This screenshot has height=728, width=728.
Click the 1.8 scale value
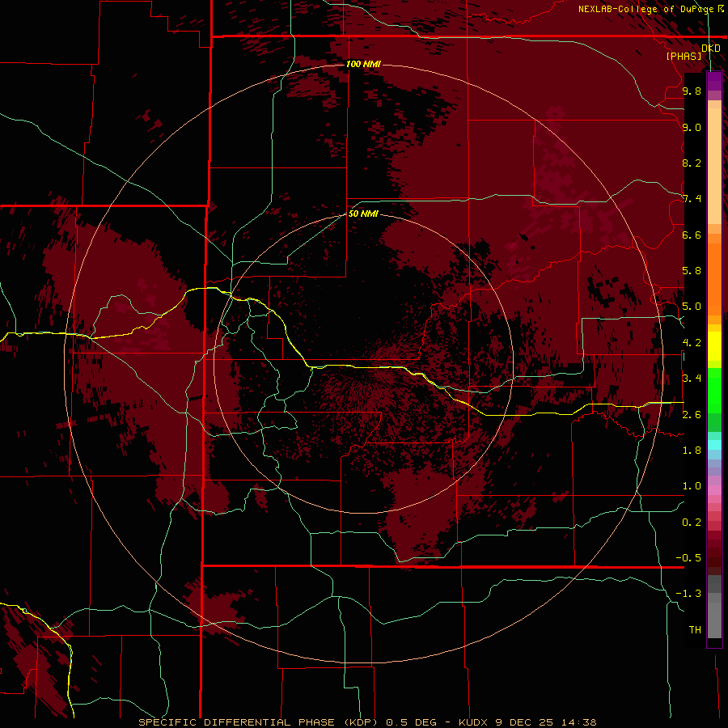click(692, 451)
